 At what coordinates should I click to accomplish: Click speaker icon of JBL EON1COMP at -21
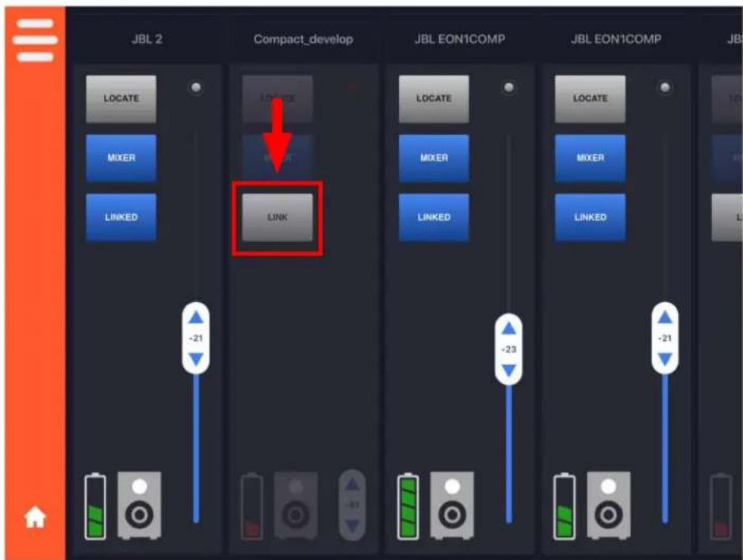pos(608,505)
